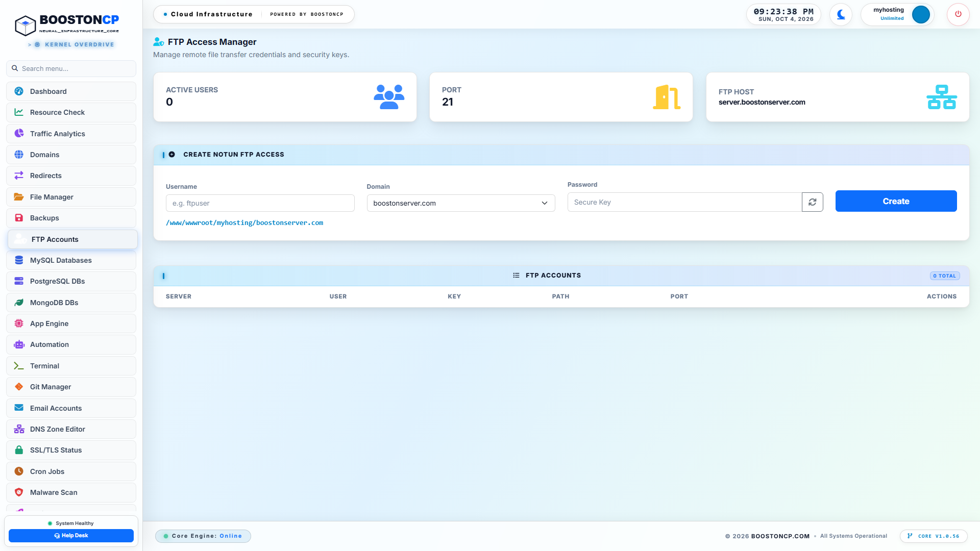Click the Terminal prompt icon
Image resolution: width=980 pixels, height=551 pixels.
click(19, 366)
